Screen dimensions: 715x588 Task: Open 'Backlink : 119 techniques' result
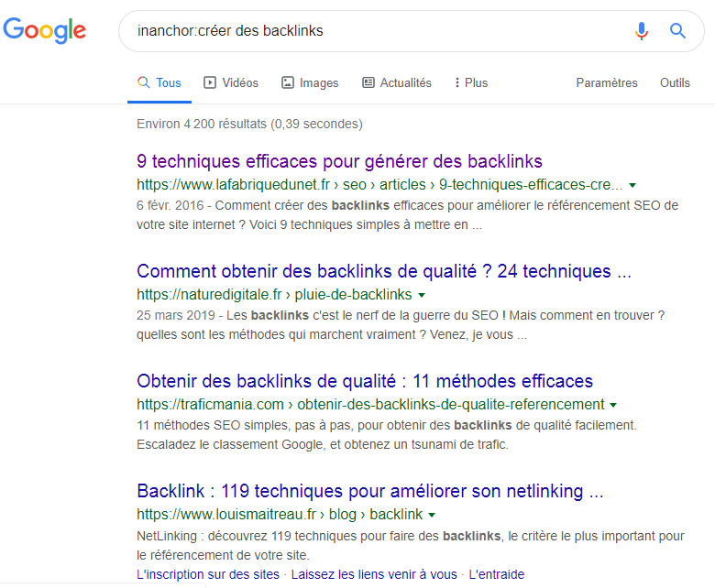click(x=369, y=491)
